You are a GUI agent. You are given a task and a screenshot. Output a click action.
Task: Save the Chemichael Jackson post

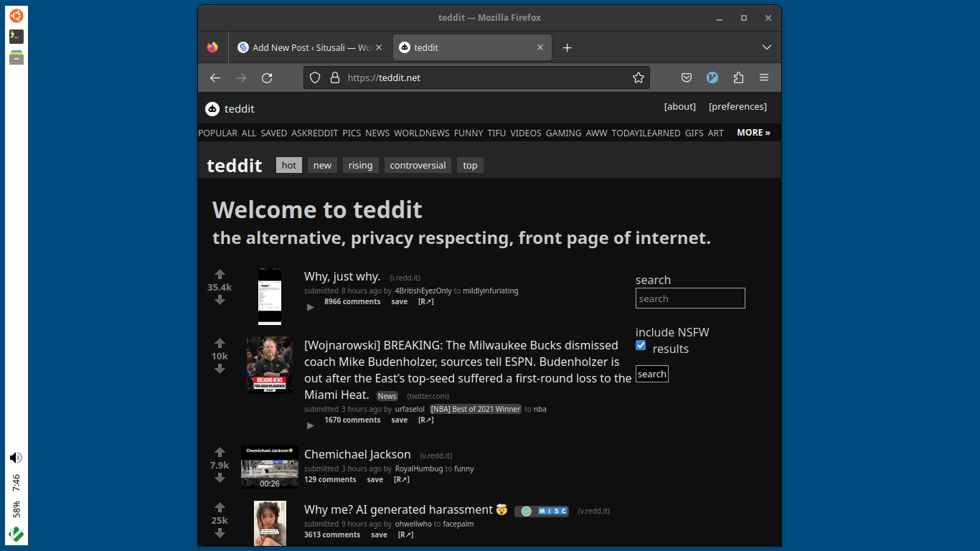375,479
